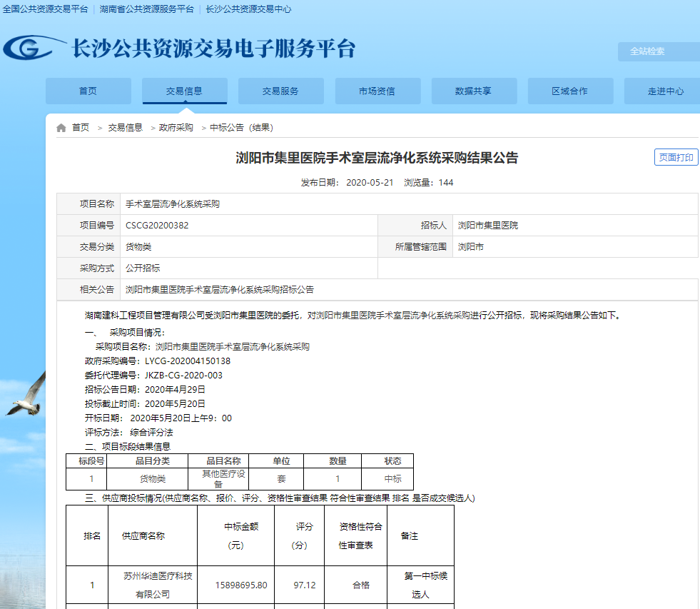
Task: Click 招标人 value 浏阳市集里医院
Action: (488, 225)
